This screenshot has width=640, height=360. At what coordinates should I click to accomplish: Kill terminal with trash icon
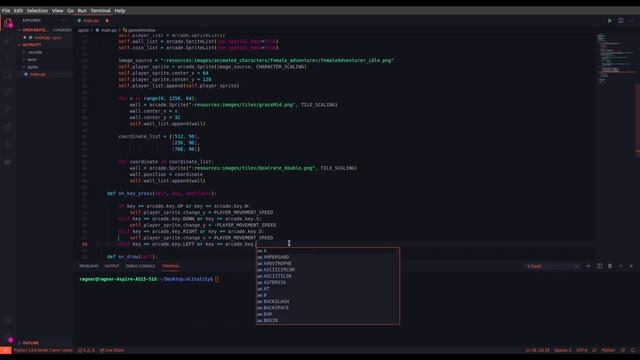(x=610, y=266)
